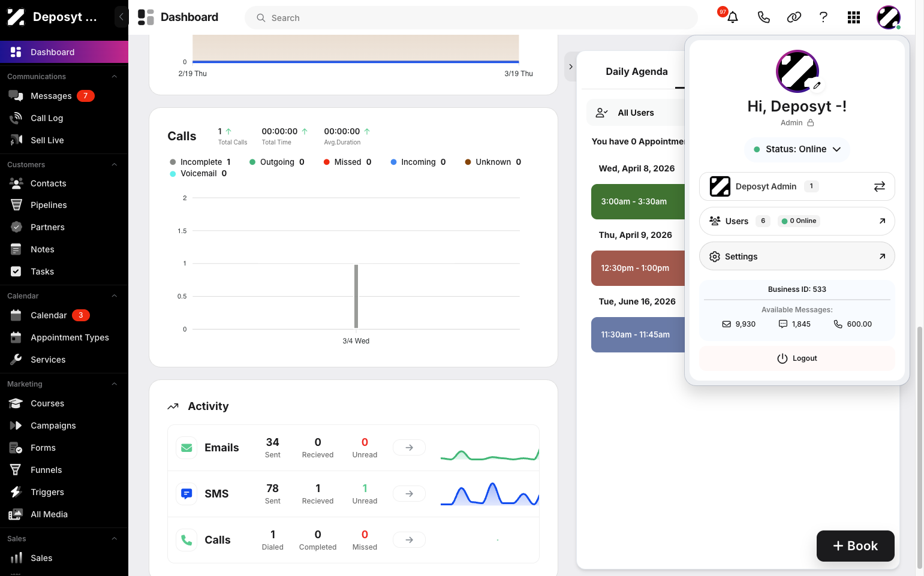Toggle the Unknown calls legend item
Viewport: 924px width, 576px height.
[x=493, y=162]
